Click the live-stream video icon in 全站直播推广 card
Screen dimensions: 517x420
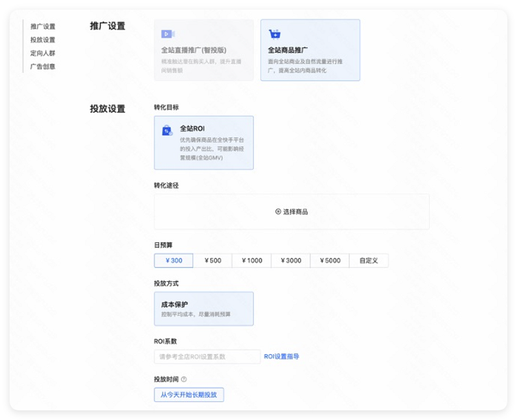point(168,34)
